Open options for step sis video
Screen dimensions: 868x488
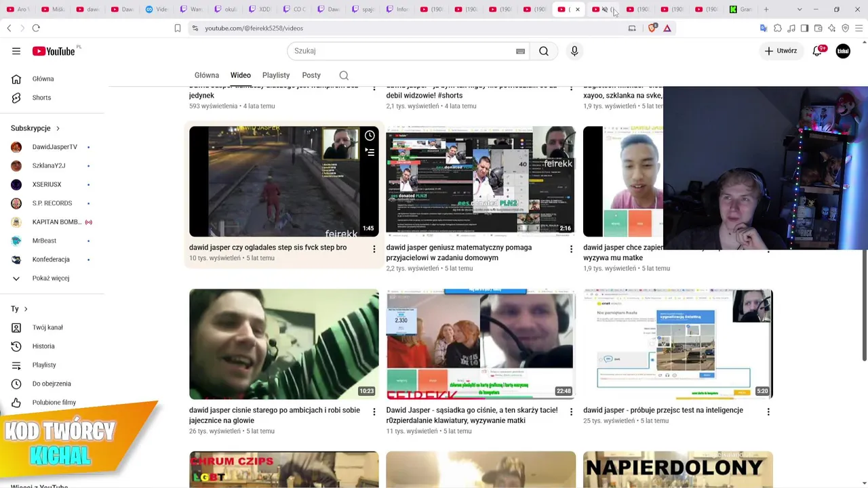click(x=374, y=249)
